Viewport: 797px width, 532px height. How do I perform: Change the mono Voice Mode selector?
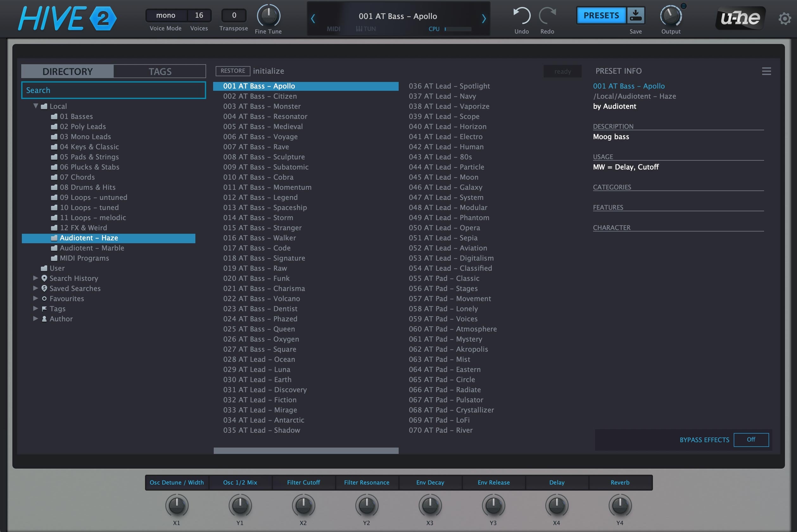pyautogui.click(x=166, y=15)
